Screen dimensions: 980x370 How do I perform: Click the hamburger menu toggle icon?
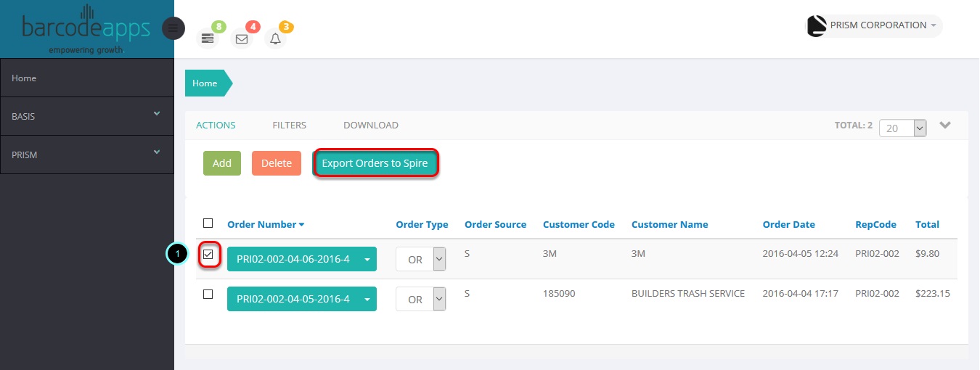tap(173, 28)
